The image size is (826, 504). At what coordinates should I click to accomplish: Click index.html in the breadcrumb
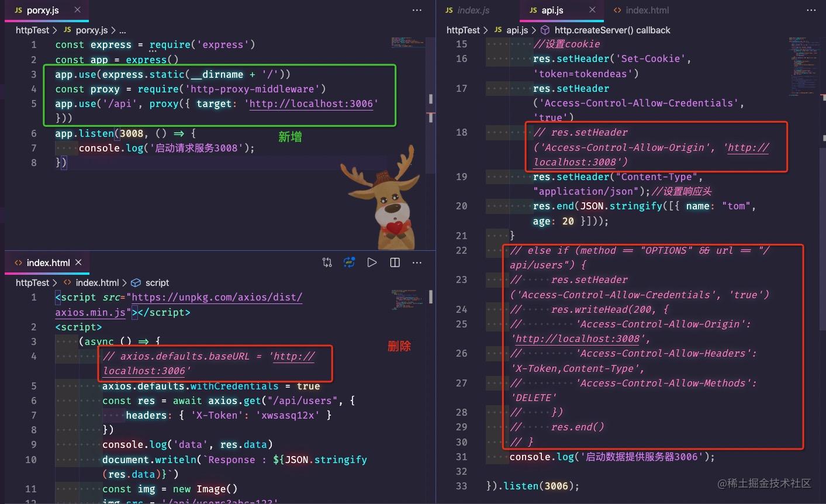pyautogui.click(x=97, y=282)
